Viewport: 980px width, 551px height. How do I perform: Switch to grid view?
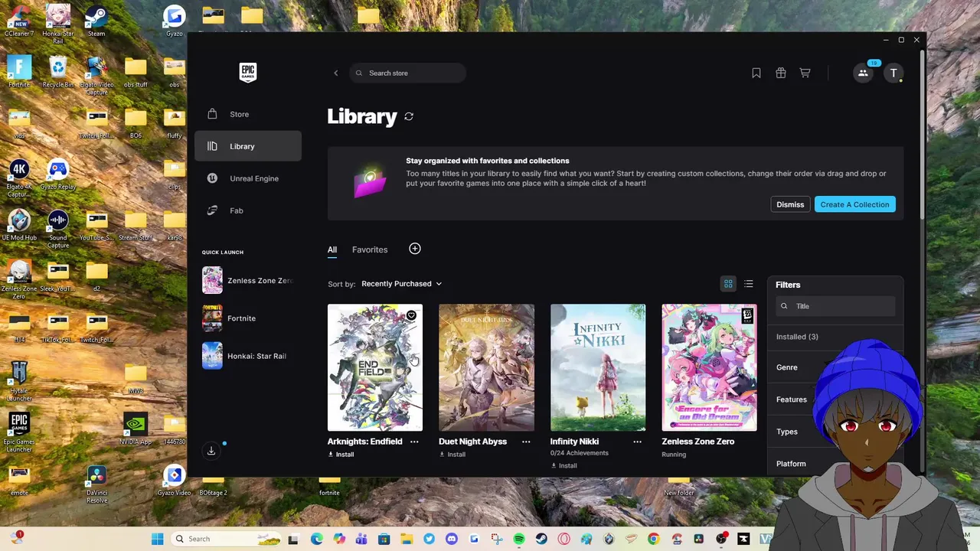pos(728,284)
